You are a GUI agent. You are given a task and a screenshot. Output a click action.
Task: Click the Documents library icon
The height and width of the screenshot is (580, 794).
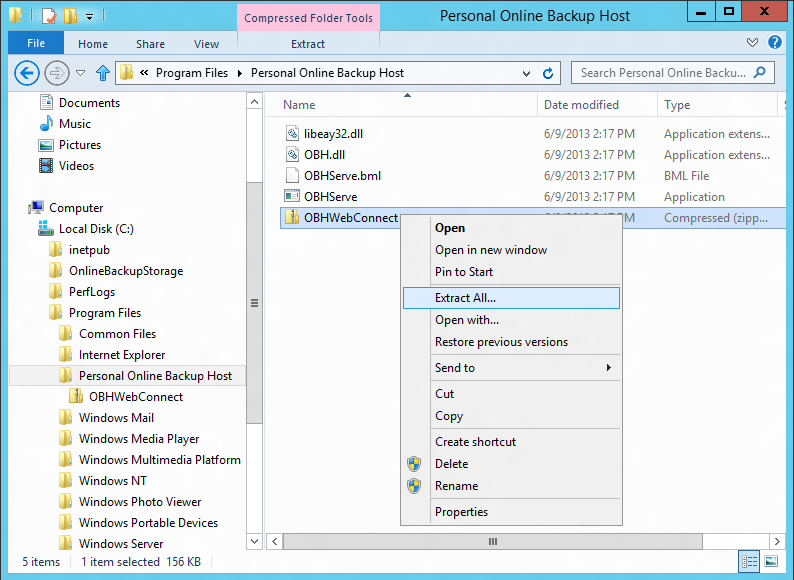tap(46, 102)
